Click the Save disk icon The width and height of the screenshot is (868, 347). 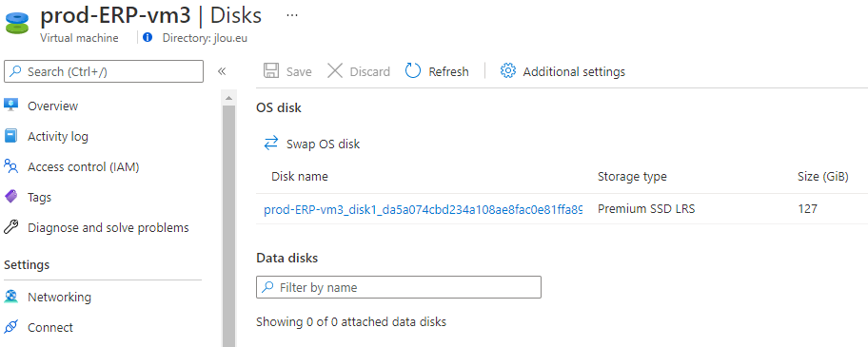[270, 71]
